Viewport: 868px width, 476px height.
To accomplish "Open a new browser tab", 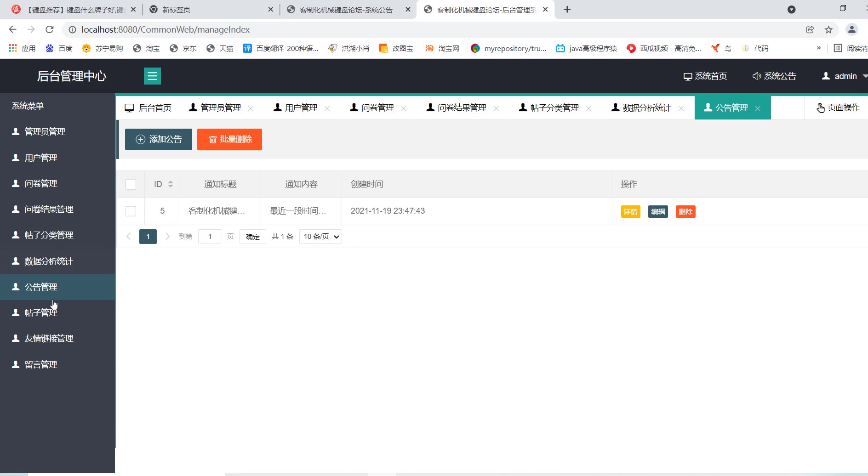I will point(567,10).
